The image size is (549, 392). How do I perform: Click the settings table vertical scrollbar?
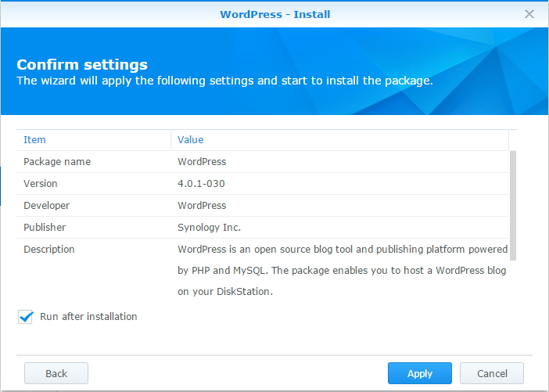513,206
